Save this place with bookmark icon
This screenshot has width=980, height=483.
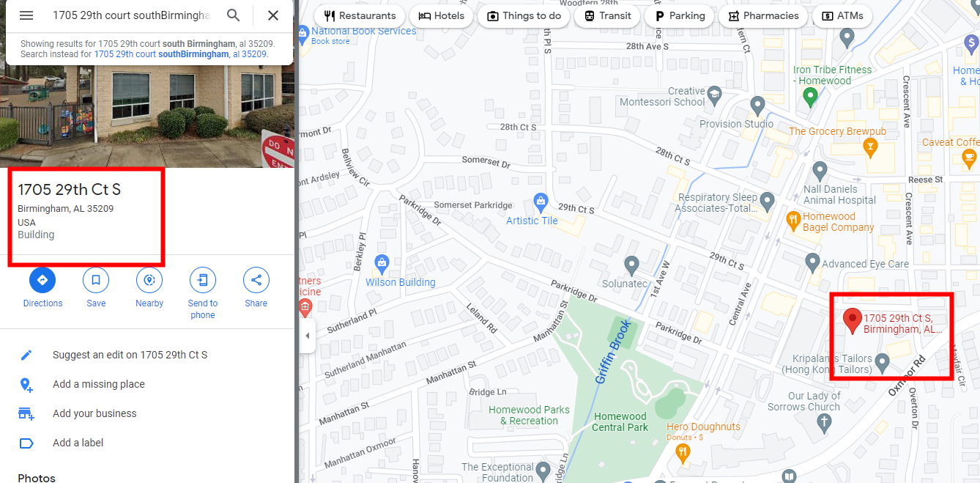tap(96, 280)
